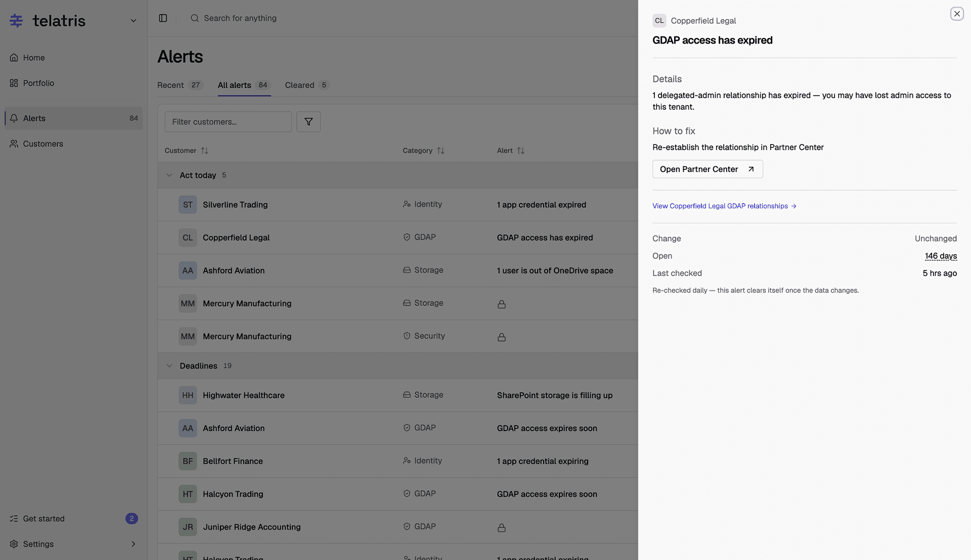Close the alert details panel
This screenshot has width=971, height=560.
tap(957, 14)
